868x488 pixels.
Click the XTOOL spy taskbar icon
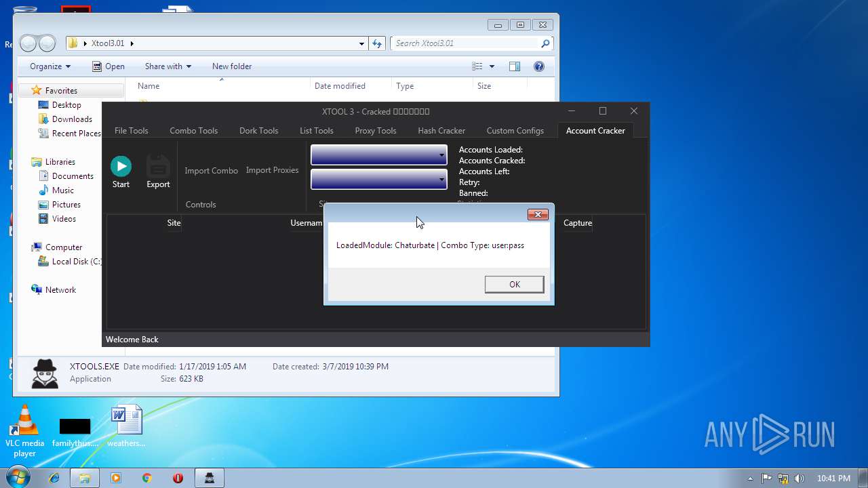210,478
